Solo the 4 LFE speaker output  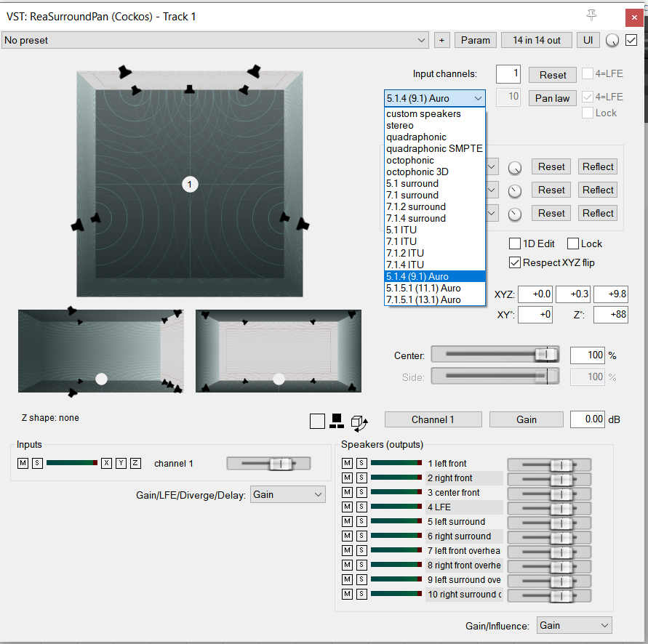tap(361, 507)
